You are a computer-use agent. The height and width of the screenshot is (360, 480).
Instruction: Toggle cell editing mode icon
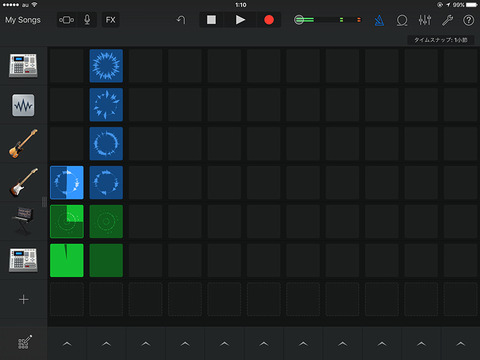click(25, 342)
